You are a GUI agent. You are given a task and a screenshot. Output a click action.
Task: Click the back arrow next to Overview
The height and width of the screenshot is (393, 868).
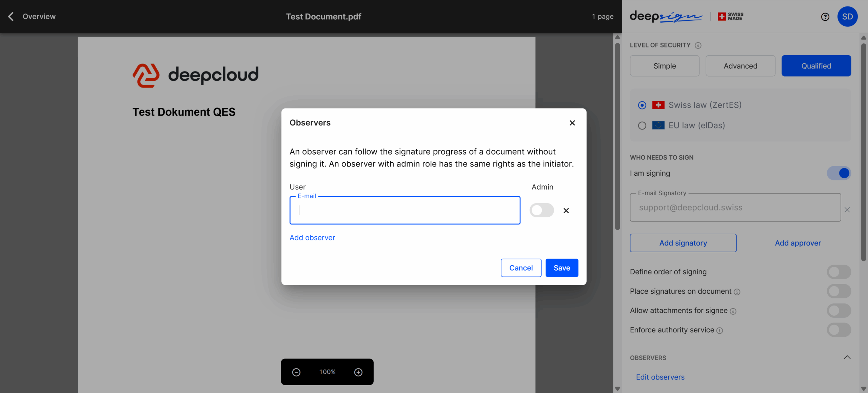pyautogui.click(x=11, y=17)
